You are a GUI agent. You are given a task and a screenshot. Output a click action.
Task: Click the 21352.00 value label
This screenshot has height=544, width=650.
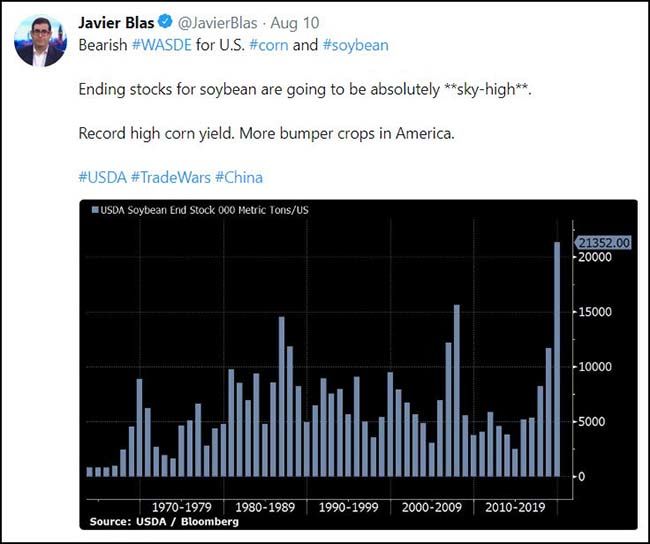tap(604, 243)
